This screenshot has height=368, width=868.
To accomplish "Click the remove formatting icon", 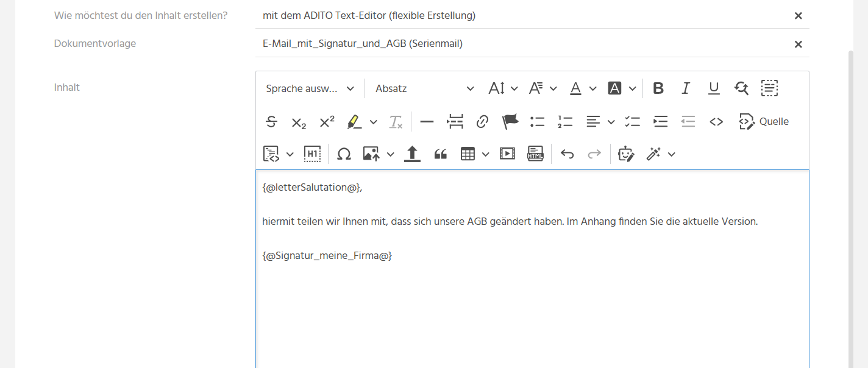I will [396, 121].
